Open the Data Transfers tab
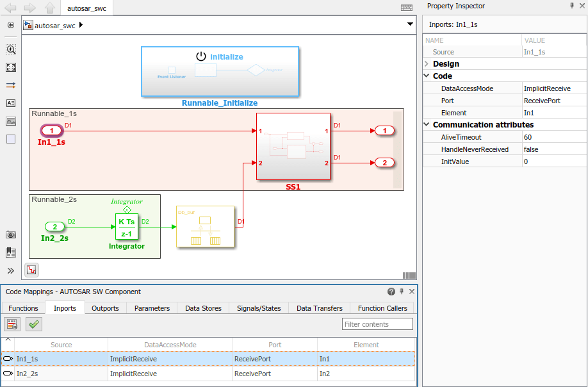 click(320, 308)
